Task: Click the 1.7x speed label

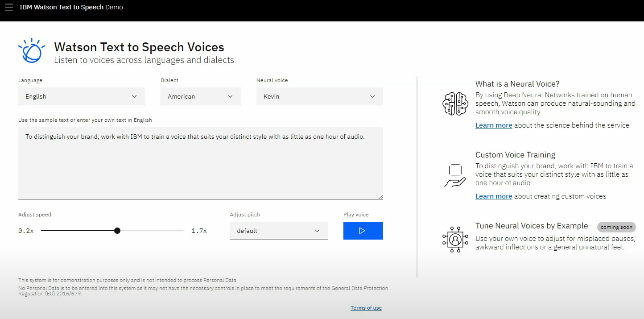Action: click(199, 231)
